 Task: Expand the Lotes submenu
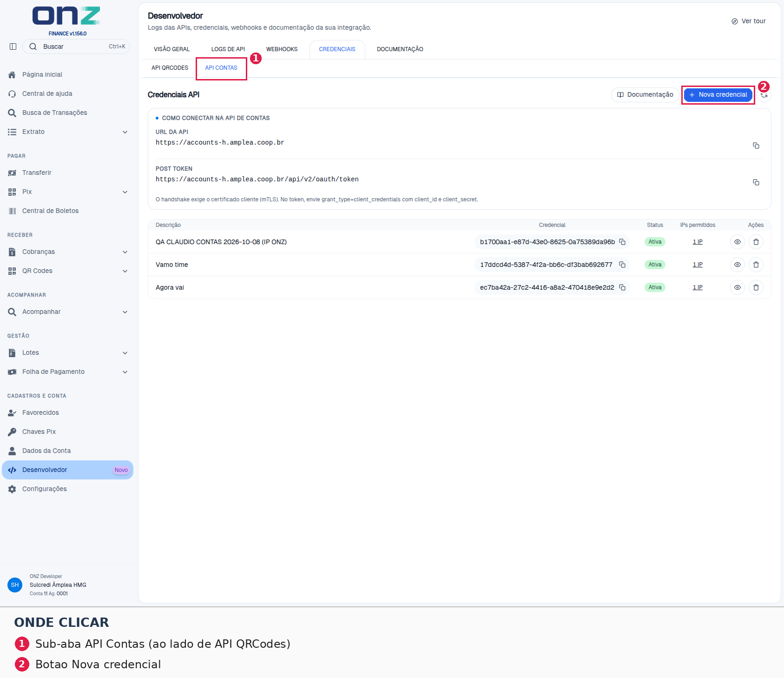67,352
